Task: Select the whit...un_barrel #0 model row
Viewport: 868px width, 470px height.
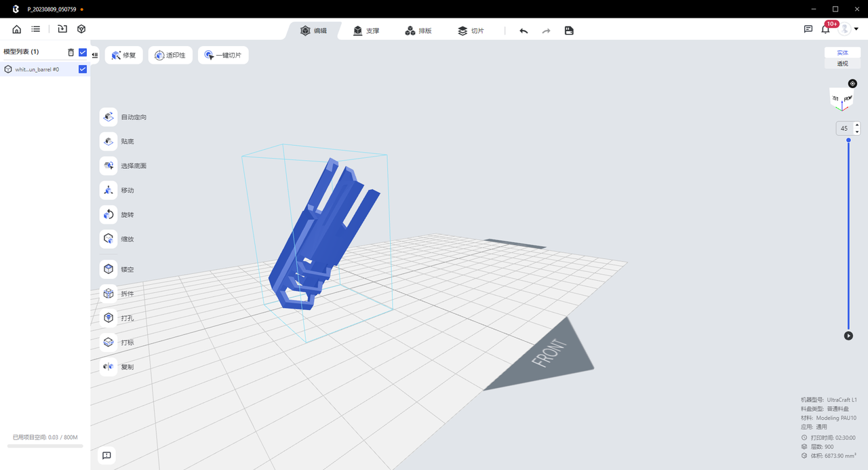Action: point(45,69)
